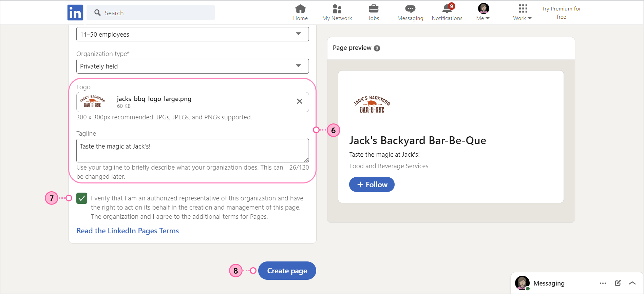Remove the jacks_bbq_logo_large.png file
644x294 pixels.
300,101
